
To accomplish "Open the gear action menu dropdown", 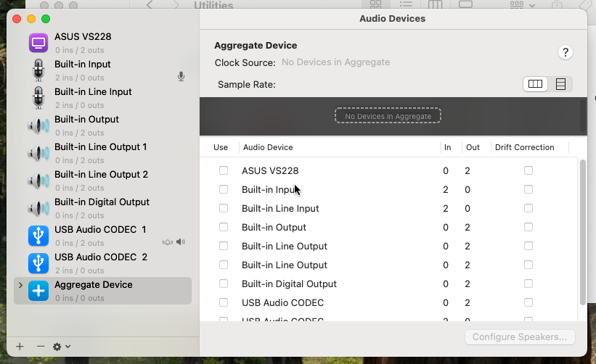I will (x=62, y=347).
